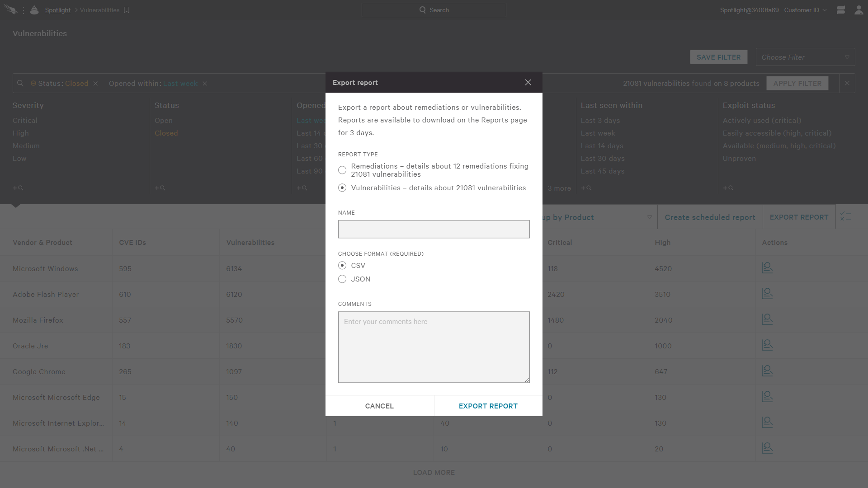This screenshot has height=488, width=868.
Task: Click into the Comments text area
Action: tap(434, 347)
